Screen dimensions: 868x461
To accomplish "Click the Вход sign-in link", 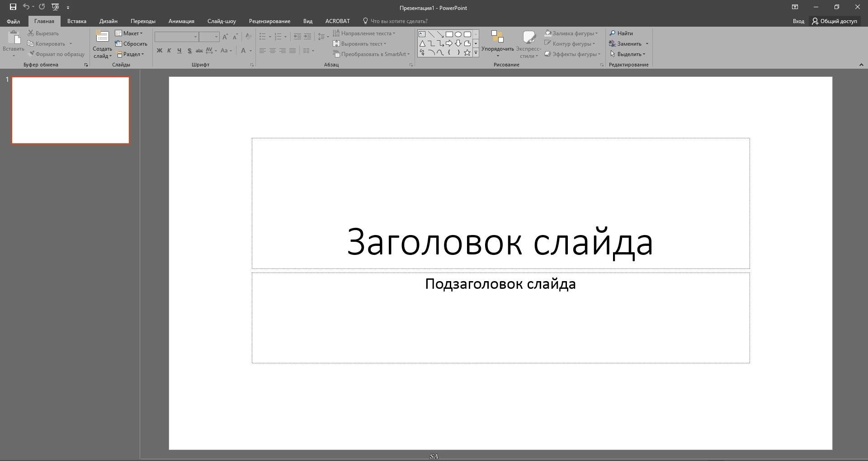I will pyautogui.click(x=798, y=21).
